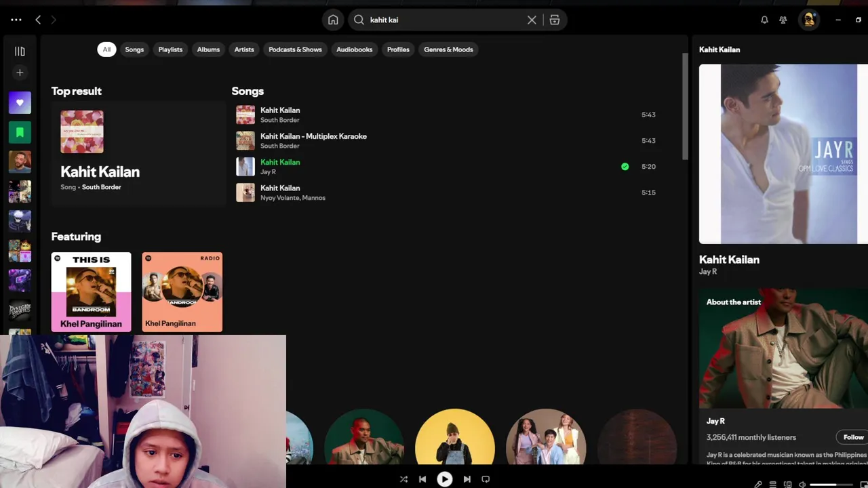868x488 pixels.
Task: Open Liked Songs in the sidebar
Action: [20, 102]
